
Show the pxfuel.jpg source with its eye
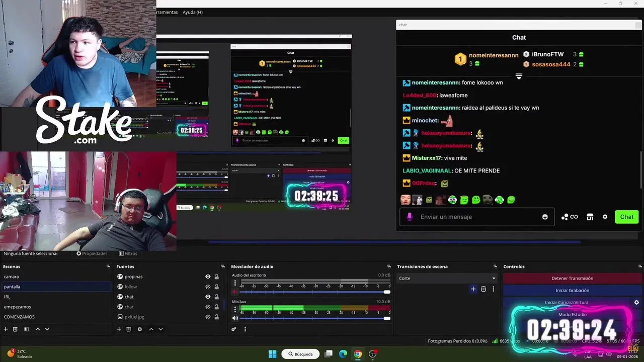208,317
